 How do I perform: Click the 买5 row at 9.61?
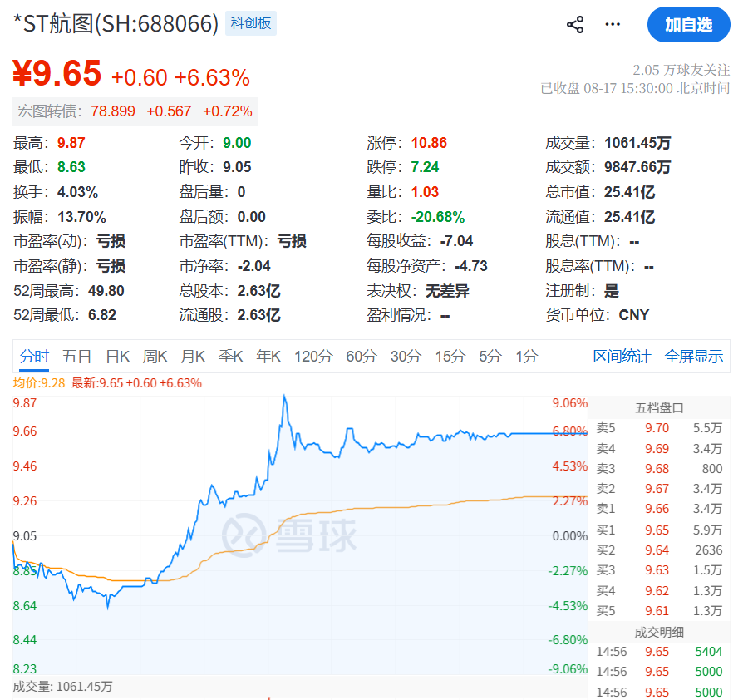[659, 610]
